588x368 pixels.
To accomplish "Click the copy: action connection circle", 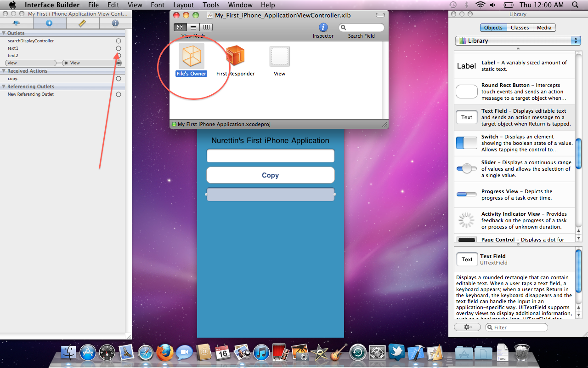I will pos(119,79).
